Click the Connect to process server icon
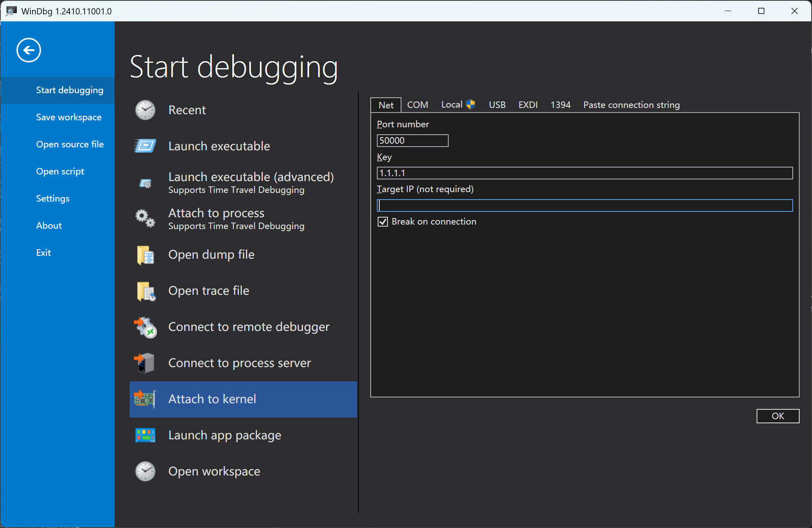Viewport: 812px width, 528px height. 144,363
